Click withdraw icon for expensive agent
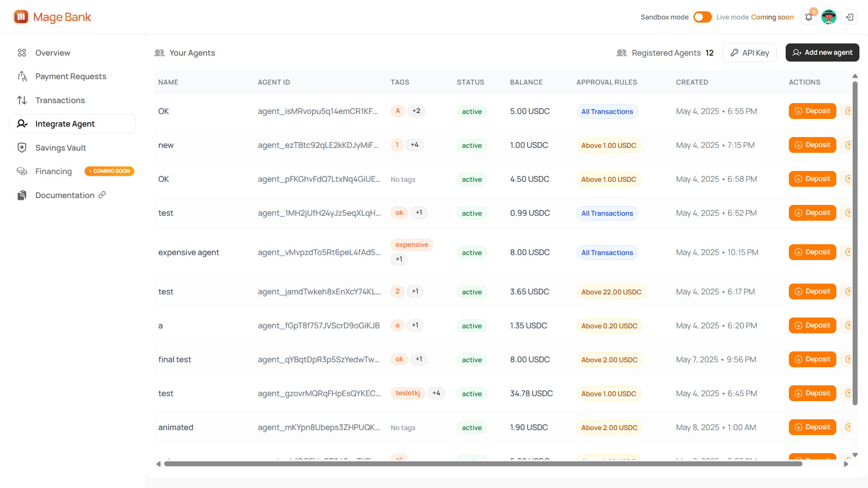Image resolution: width=868 pixels, height=488 pixels. (x=847, y=252)
